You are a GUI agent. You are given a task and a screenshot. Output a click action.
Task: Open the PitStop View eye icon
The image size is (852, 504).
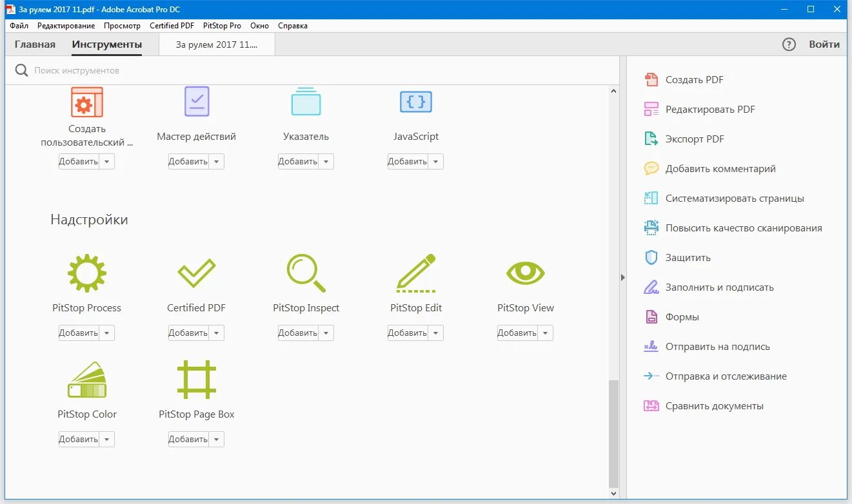[526, 273]
